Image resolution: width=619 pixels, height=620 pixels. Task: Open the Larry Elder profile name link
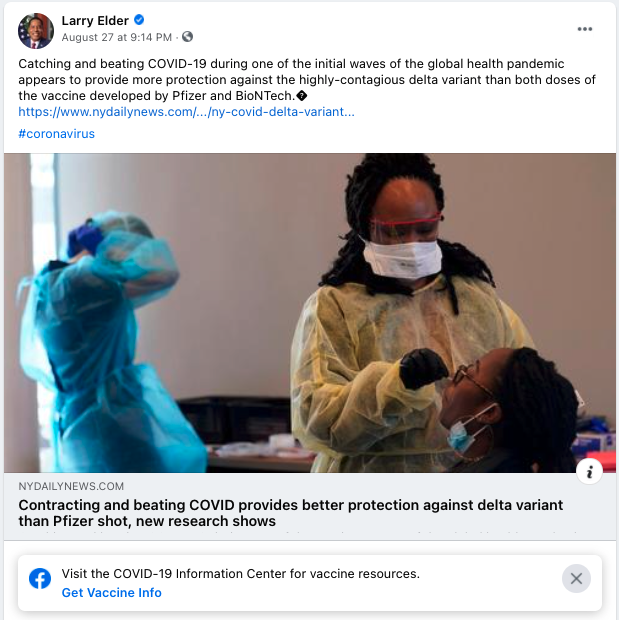[x=95, y=21]
